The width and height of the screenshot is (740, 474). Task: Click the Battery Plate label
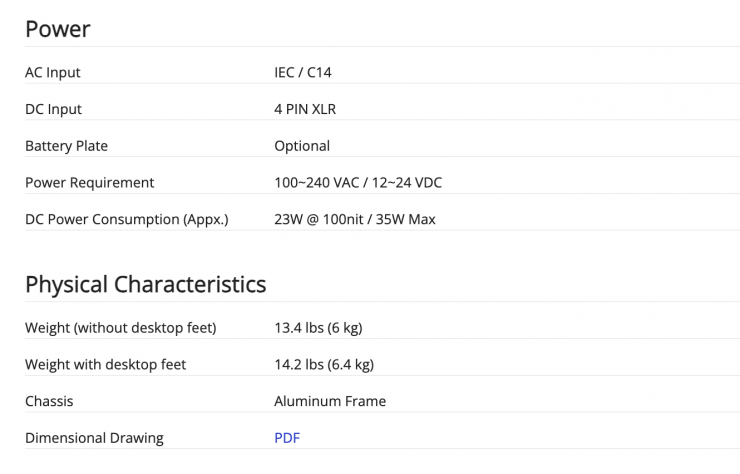tap(66, 146)
